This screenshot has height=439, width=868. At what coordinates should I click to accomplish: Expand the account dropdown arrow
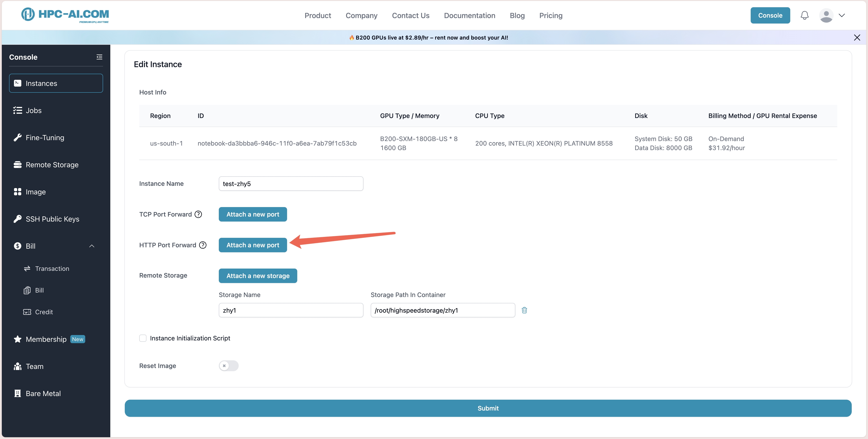point(842,16)
